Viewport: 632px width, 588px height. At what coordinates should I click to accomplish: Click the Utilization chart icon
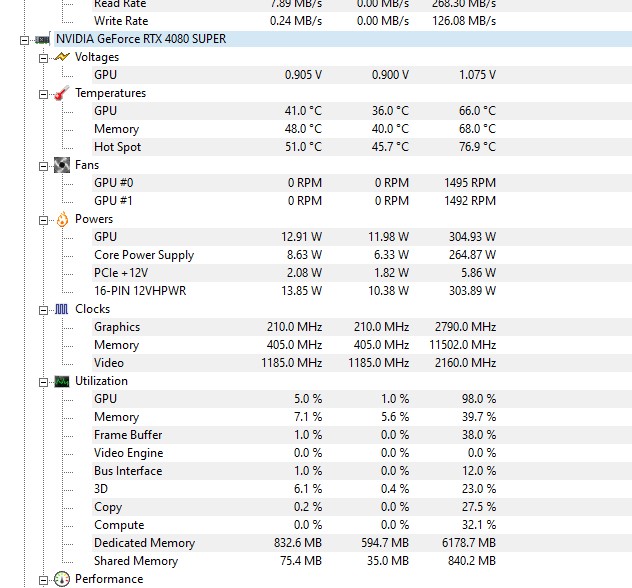pos(62,381)
